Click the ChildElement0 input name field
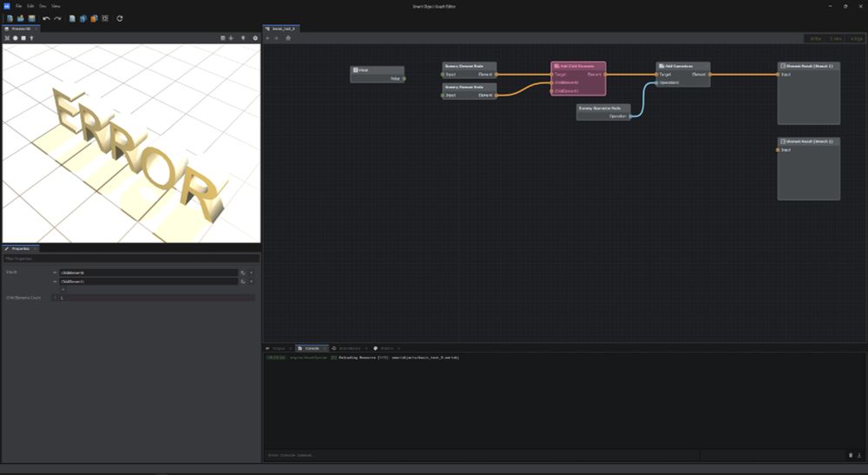The height and width of the screenshot is (475, 868). (x=148, y=273)
